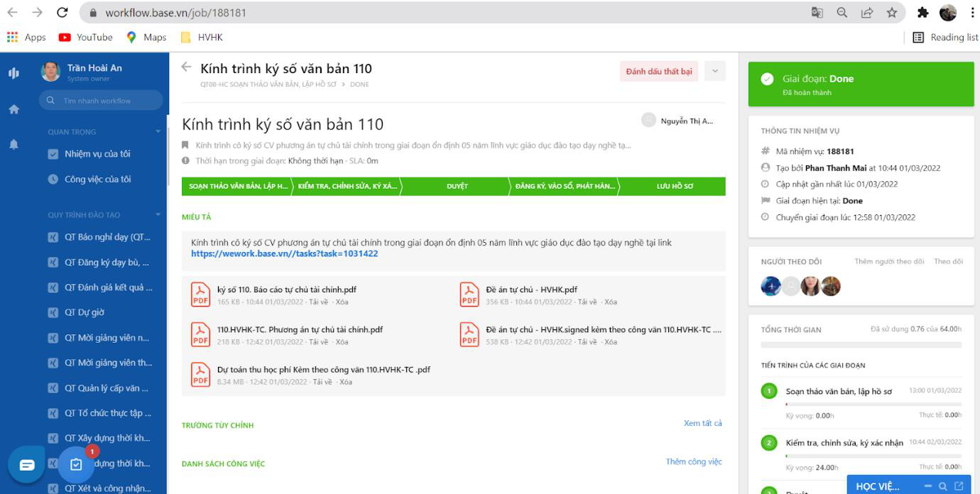This screenshot has width=980, height=494.
Task: Select the LƯU HỒ SƠ stage
Action: pos(674,186)
